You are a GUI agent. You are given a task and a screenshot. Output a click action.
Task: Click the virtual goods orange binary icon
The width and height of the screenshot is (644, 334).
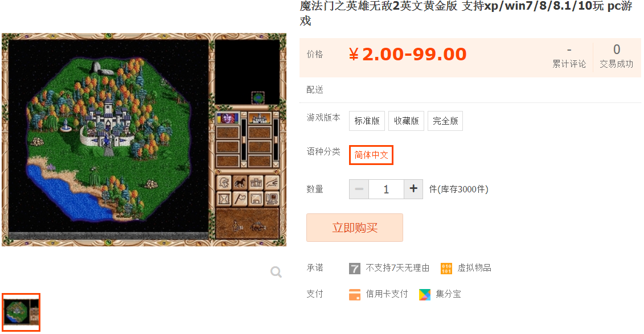(446, 269)
